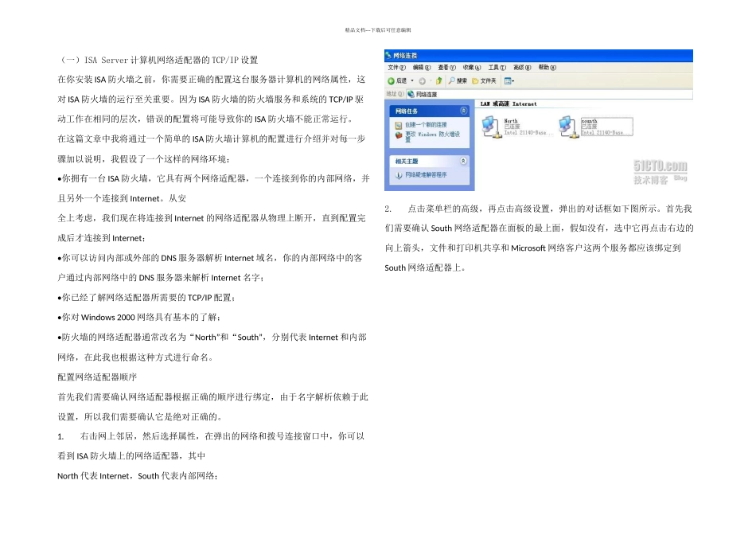Click step 1 line starting 右击网上邻居
Viewport: 756px width, 535px height.
[211, 436]
